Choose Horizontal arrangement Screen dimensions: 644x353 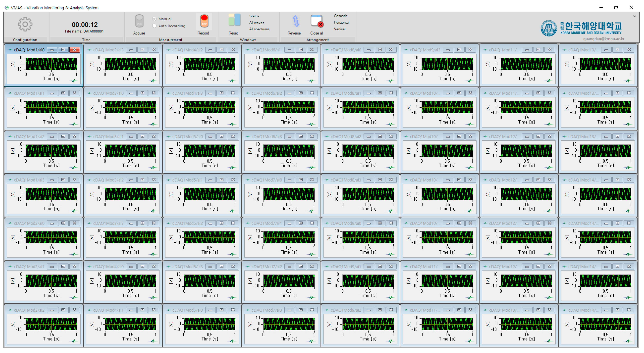(341, 22)
